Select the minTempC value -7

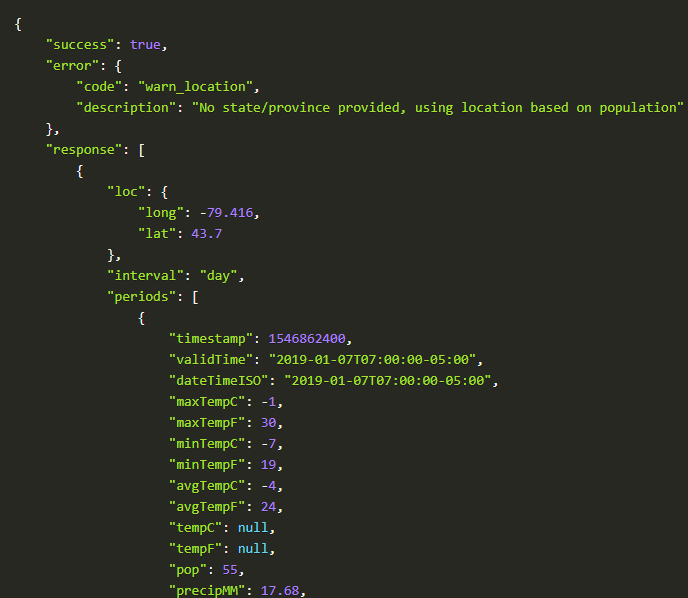269,444
